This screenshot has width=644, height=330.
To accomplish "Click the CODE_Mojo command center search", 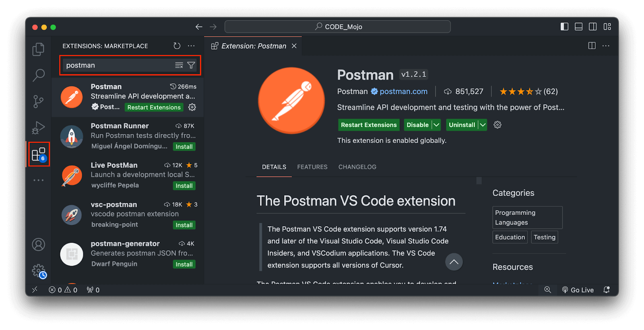I will pos(337,27).
